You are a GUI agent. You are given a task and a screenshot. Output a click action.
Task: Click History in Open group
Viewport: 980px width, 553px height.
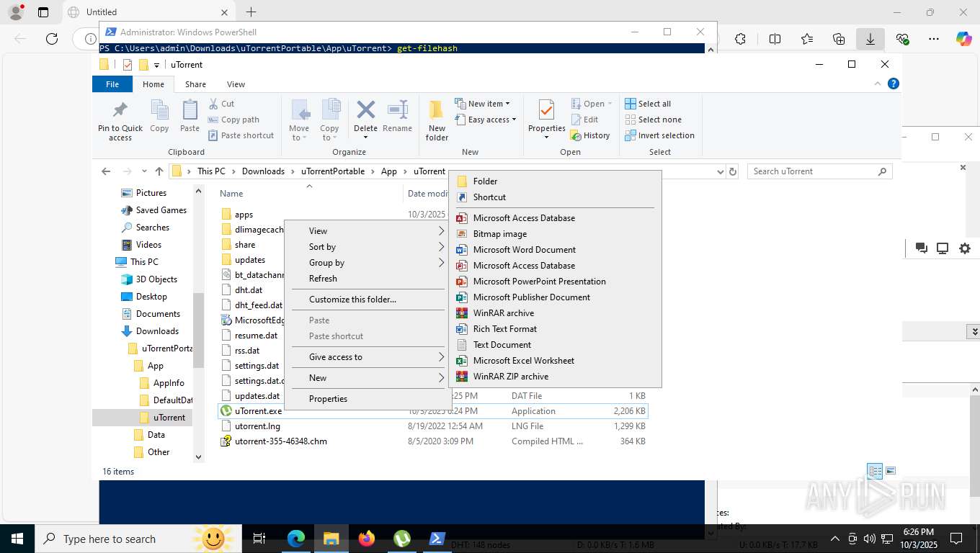coord(590,135)
